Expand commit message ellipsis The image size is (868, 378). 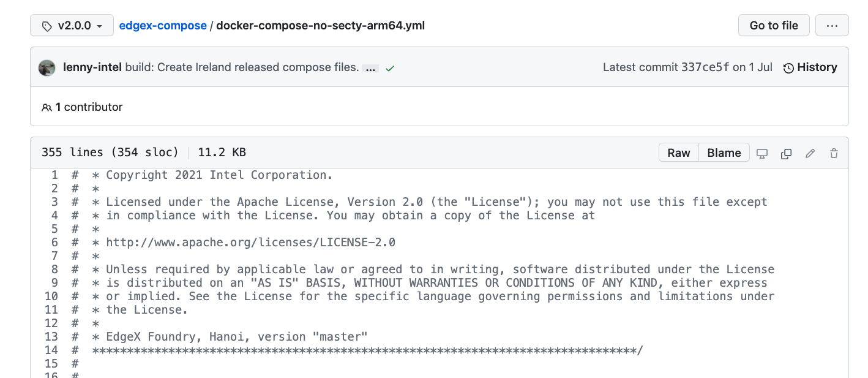click(x=370, y=69)
